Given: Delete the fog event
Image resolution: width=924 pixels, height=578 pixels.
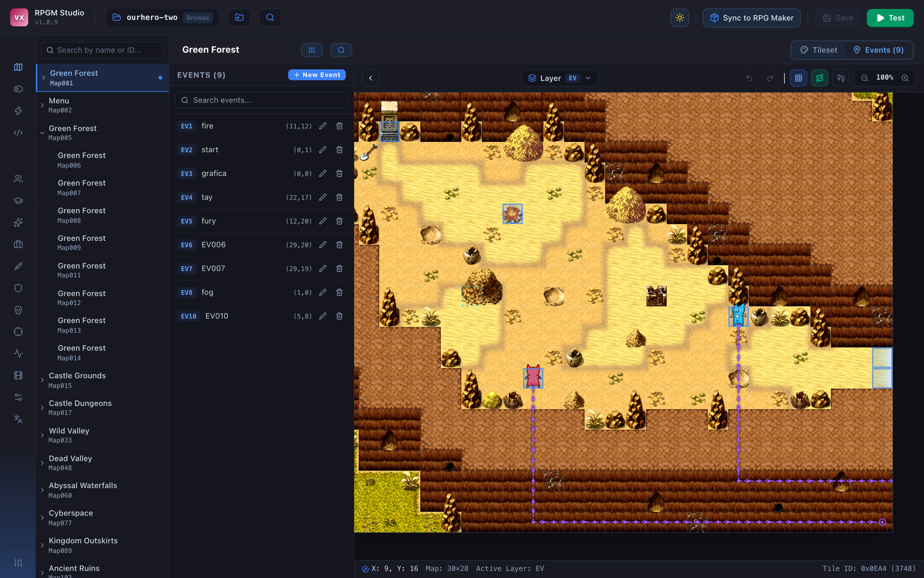Looking at the screenshot, I should (339, 293).
